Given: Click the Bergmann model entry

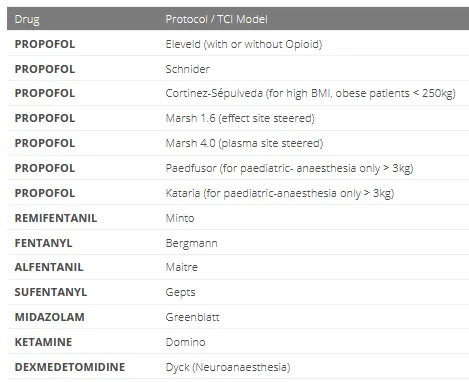Looking at the screenshot, I should pyautogui.click(x=192, y=243).
